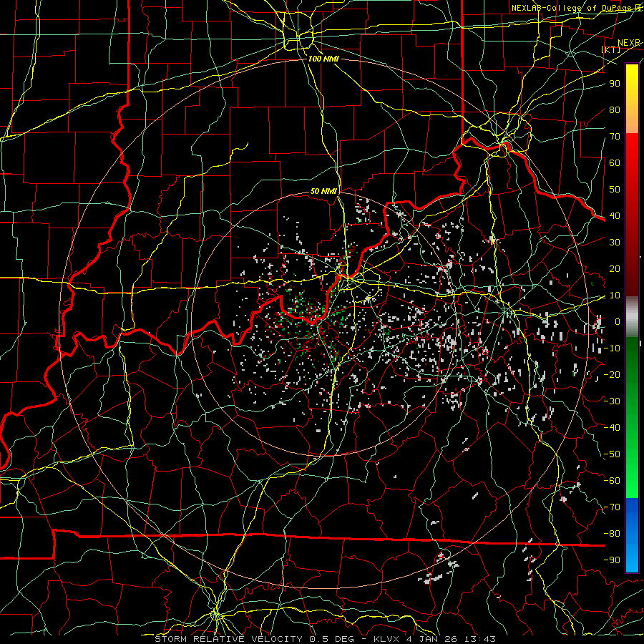Click the "-20" scale label

click(x=612, y=374)
